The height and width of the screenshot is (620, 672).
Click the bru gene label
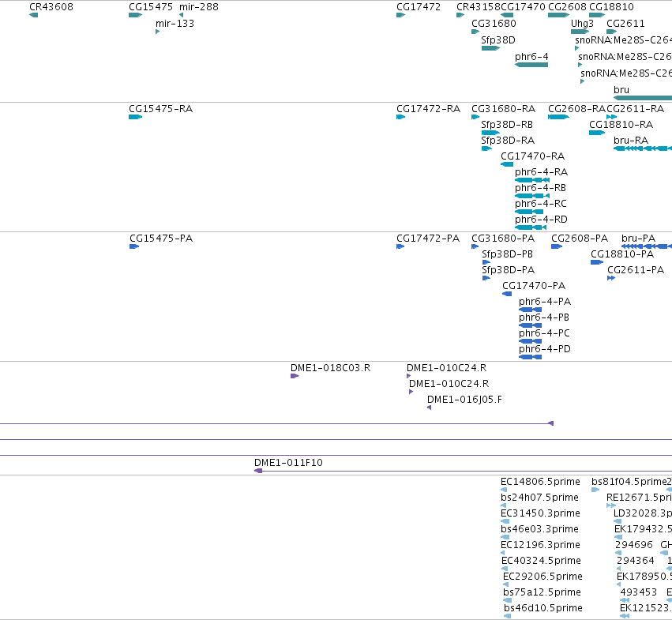621,89
